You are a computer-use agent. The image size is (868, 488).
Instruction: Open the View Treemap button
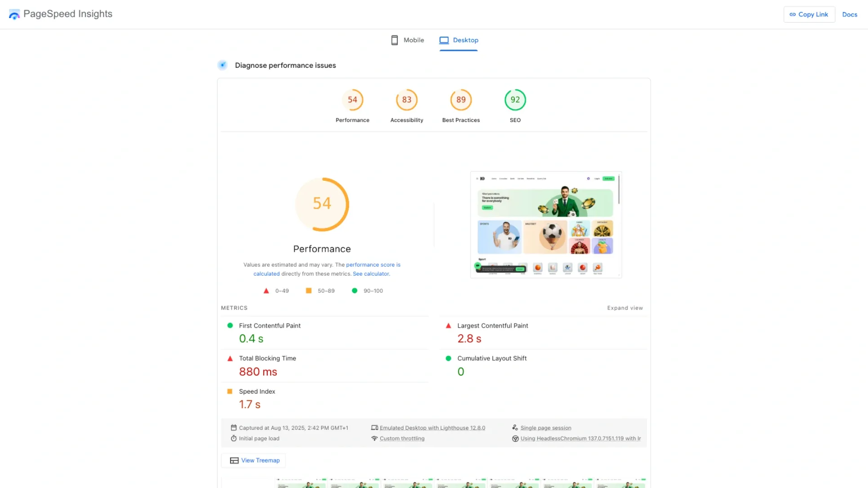pyautogui.click(x=253, y=460)
